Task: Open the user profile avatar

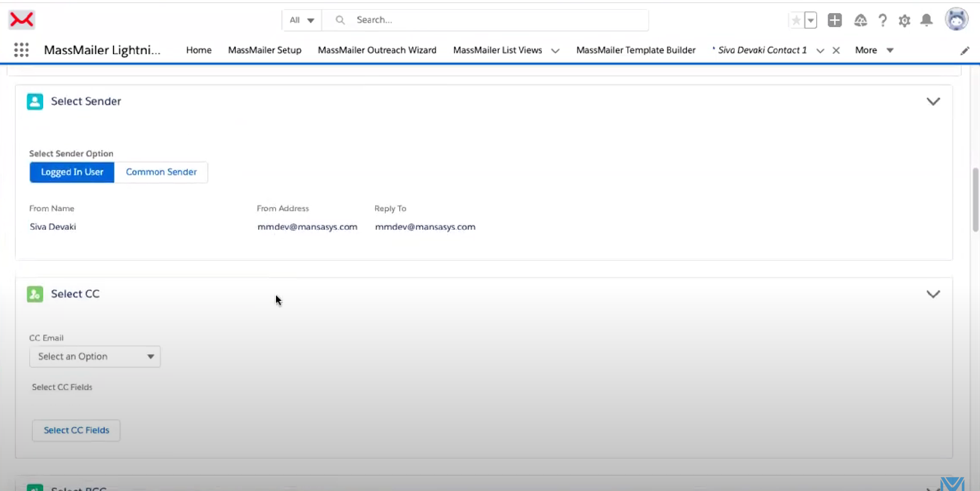Action: point(956,19)
